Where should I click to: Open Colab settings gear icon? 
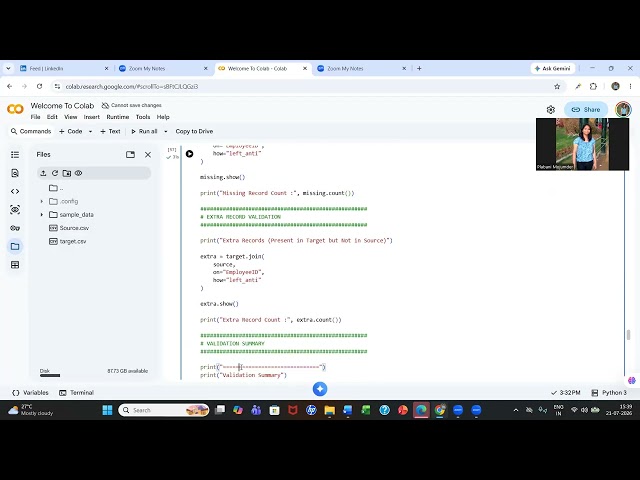click(551, 109)
